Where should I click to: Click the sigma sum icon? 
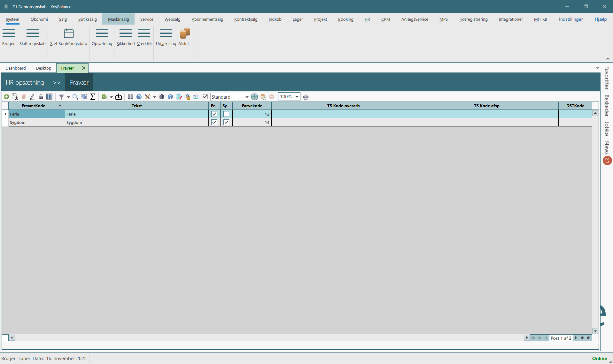pyautogui.click(x=93, y=97)
